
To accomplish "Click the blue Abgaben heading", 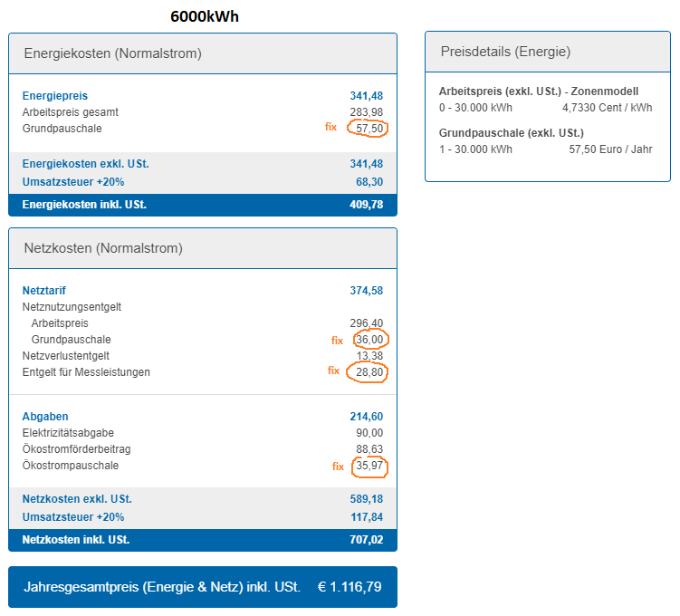I will coord(47,417).
